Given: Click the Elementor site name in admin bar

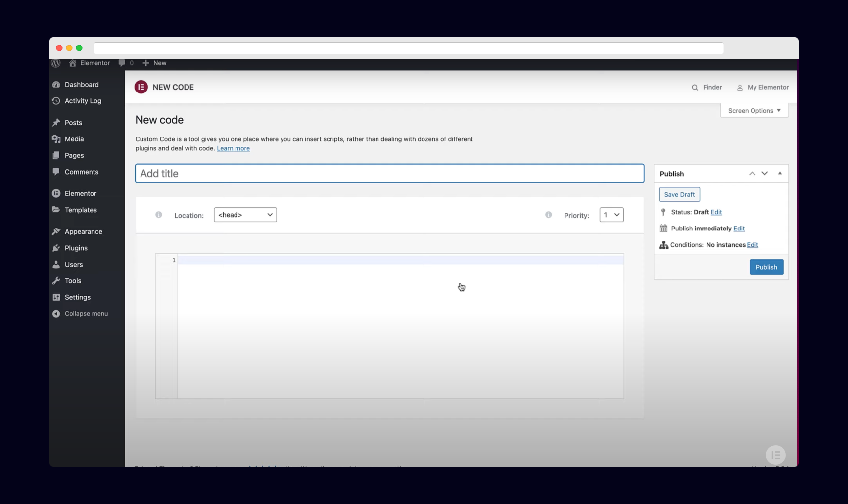Looking at the screenshot, I should 95,63.
